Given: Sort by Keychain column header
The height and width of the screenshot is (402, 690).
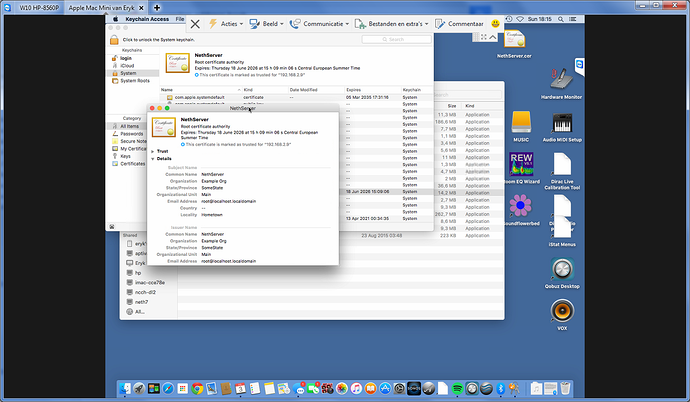Looking at the screenshot, I should coord(417,90).
